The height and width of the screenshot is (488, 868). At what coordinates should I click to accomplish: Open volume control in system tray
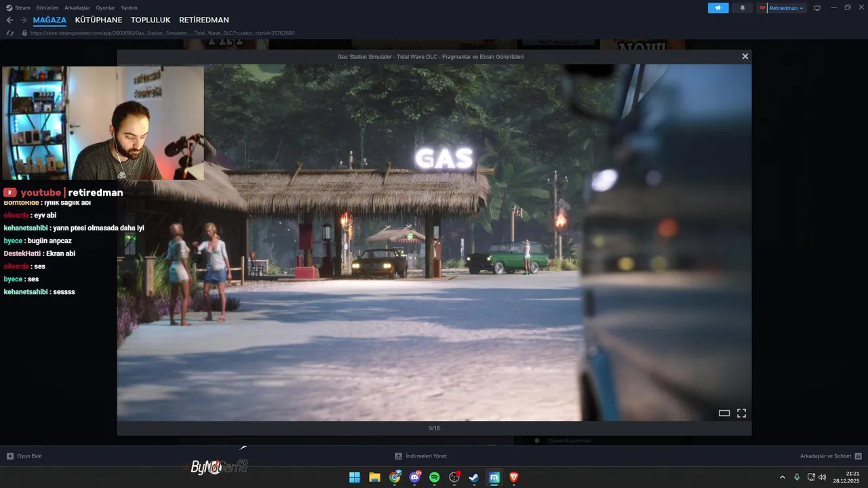(x=823, y=477)
